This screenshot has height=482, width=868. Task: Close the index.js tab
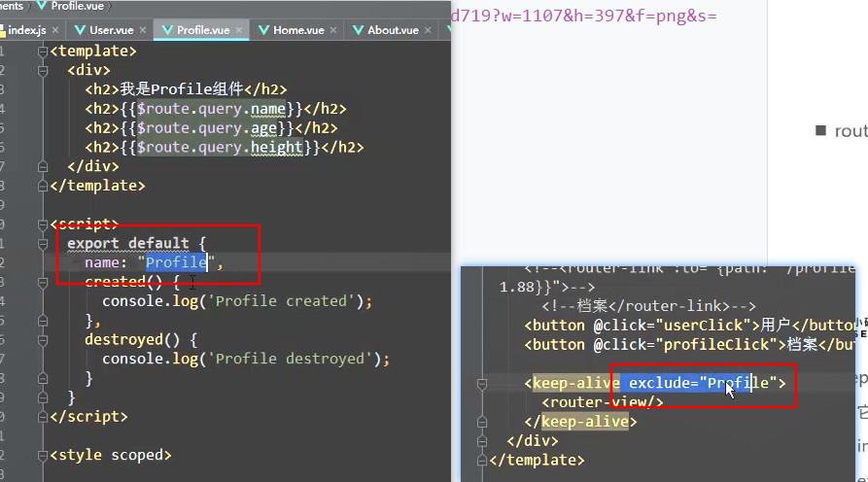click(x=55, y=30)
